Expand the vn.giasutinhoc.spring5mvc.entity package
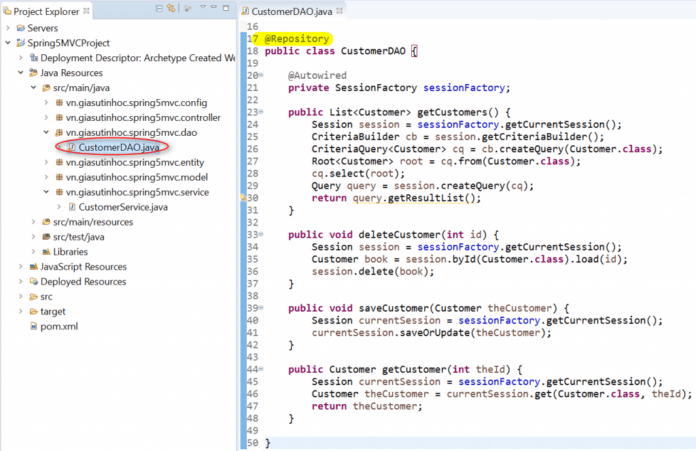696x451 pixels. (46, 162)
